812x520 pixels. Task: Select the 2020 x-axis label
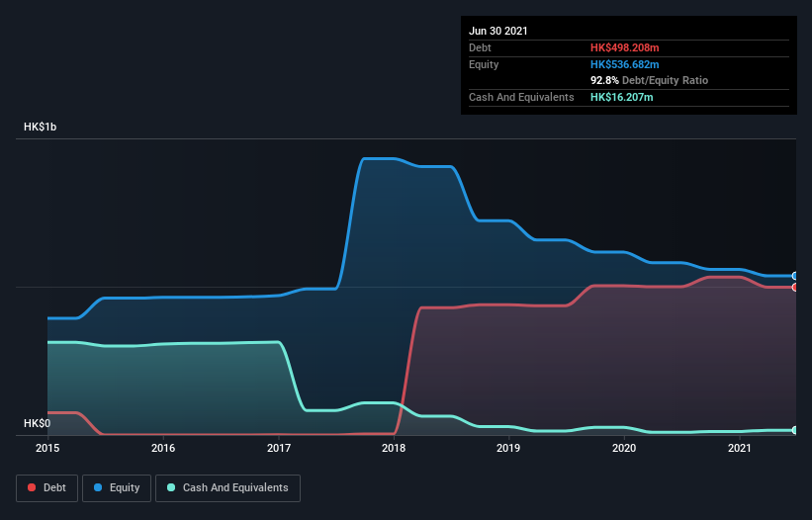pyautogui.click(x=624, y=448)
